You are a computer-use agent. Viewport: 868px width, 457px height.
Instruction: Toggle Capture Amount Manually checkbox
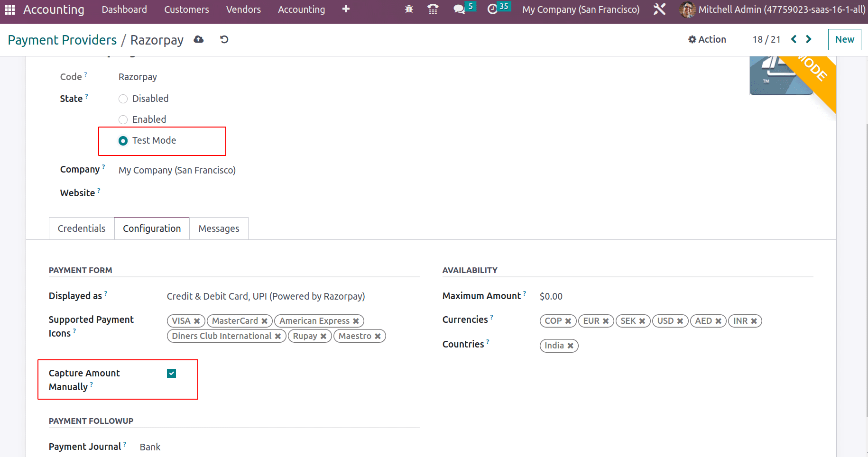pos(172,374)
